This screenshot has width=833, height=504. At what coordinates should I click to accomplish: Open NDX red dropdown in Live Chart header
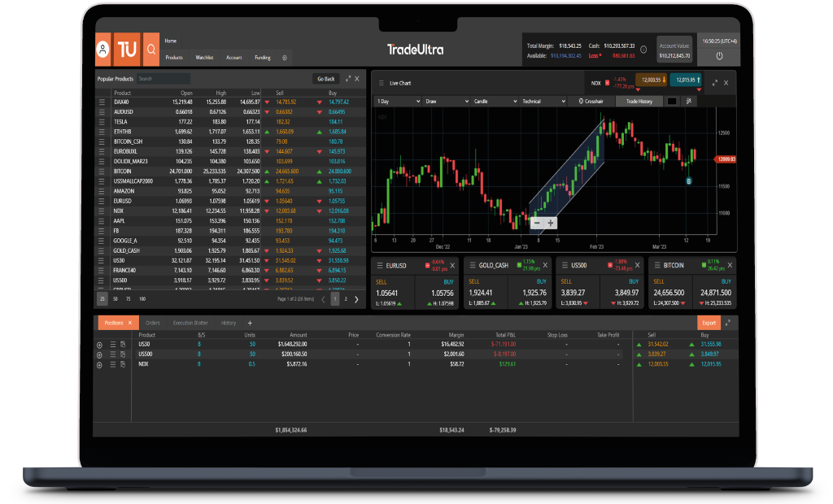click(x=607, y=83)
